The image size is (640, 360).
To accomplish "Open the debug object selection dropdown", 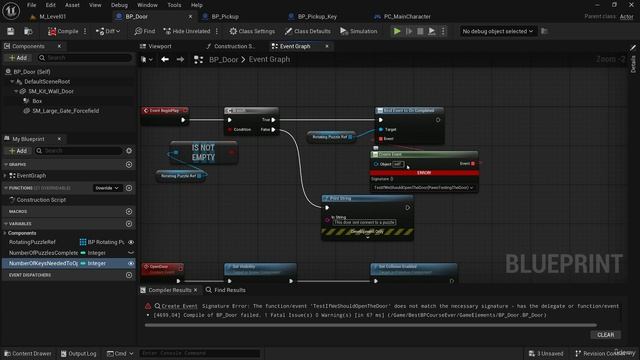I will (497, 31).
